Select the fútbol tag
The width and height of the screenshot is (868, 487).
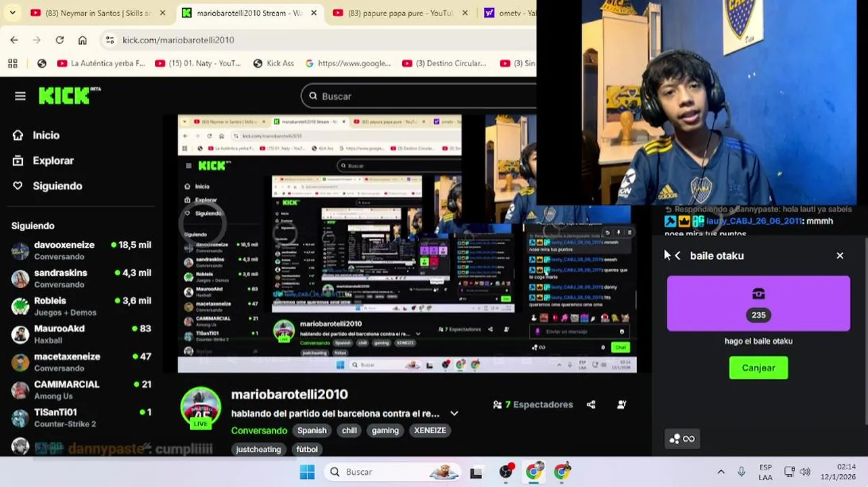click(307, 449)
